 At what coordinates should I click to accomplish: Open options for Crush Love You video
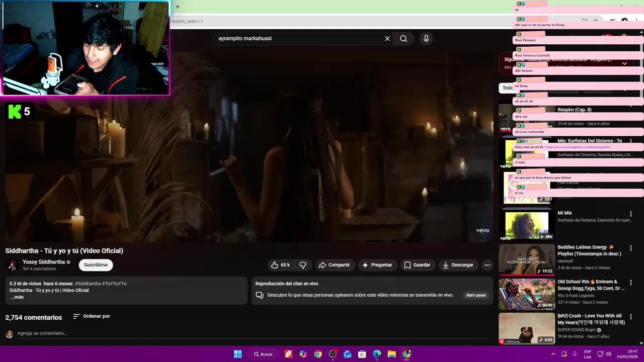(631, 317)
